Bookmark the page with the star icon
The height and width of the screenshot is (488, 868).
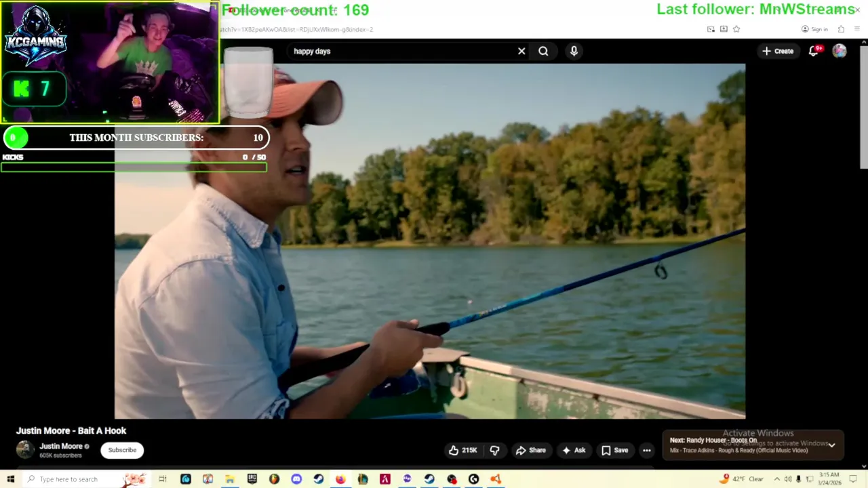pyautogui.click(x=736, y=29)
